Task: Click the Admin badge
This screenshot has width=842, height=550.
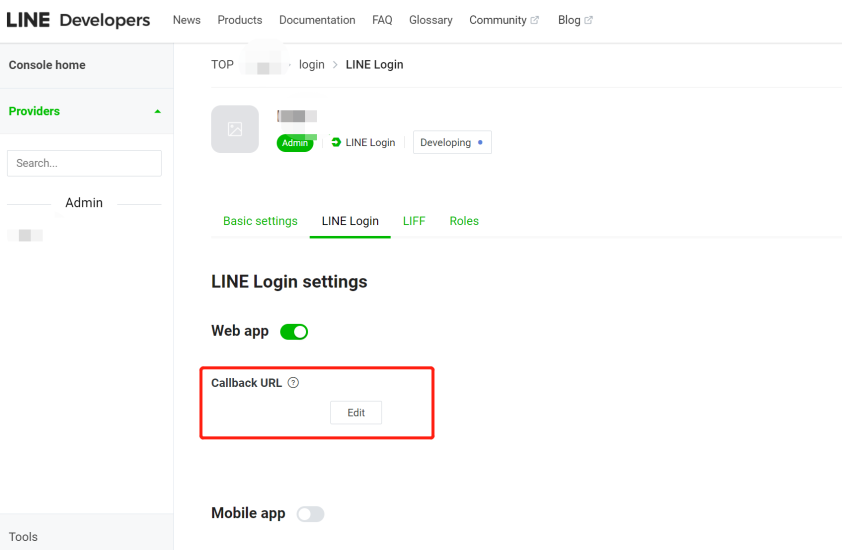Action: tap(295, 143)
